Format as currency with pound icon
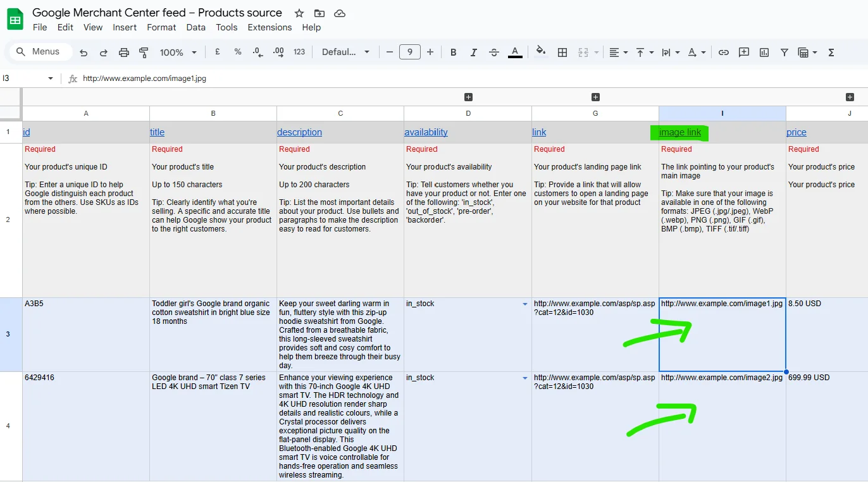Screen dimensions: 868x482 (x=218, y=52)
